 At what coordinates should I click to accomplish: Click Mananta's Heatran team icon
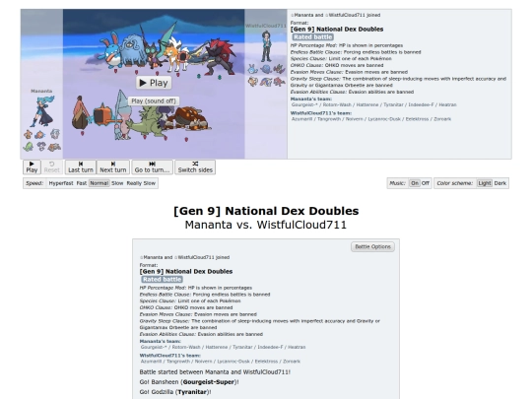tap(54, 147)
